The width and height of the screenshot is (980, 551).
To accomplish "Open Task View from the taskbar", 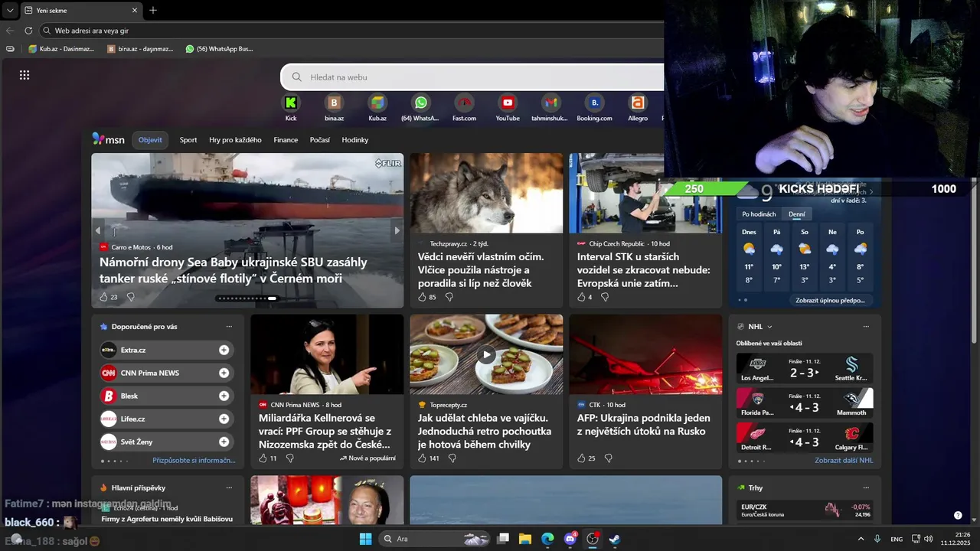I will (x=503, y=539).
